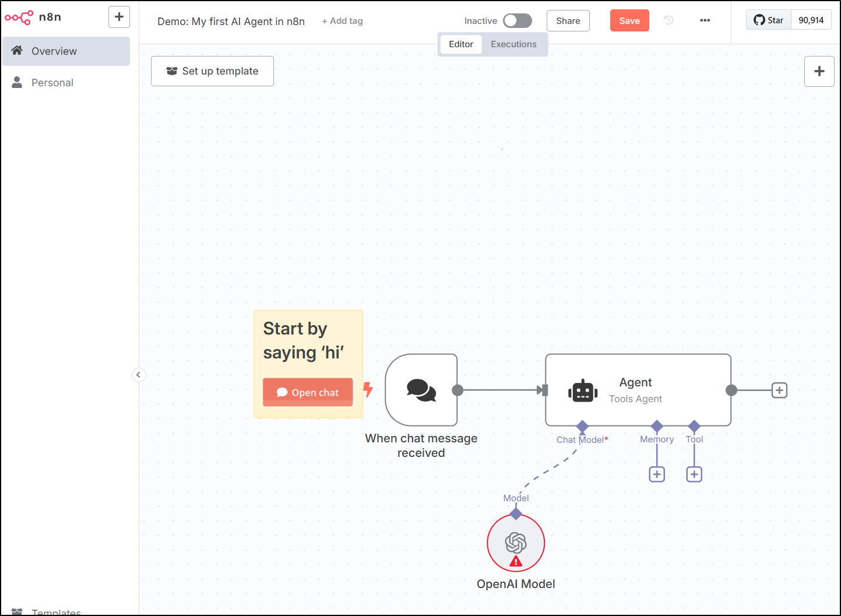The width and height of the screenshot is (841, 616).
Task: Collapse the sidebar with the chevron
Action: pyautogui.click(x=139, y=375)
